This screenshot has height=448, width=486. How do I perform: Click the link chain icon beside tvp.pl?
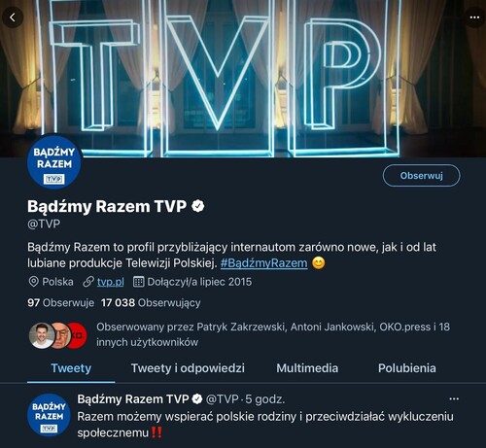tap(88, 282)
